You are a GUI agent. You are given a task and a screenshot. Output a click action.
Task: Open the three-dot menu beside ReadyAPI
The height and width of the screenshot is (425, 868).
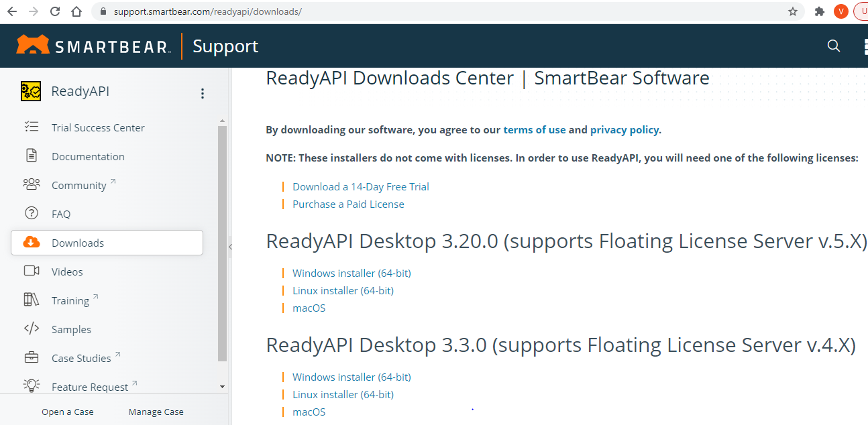(x=203, y=93)
